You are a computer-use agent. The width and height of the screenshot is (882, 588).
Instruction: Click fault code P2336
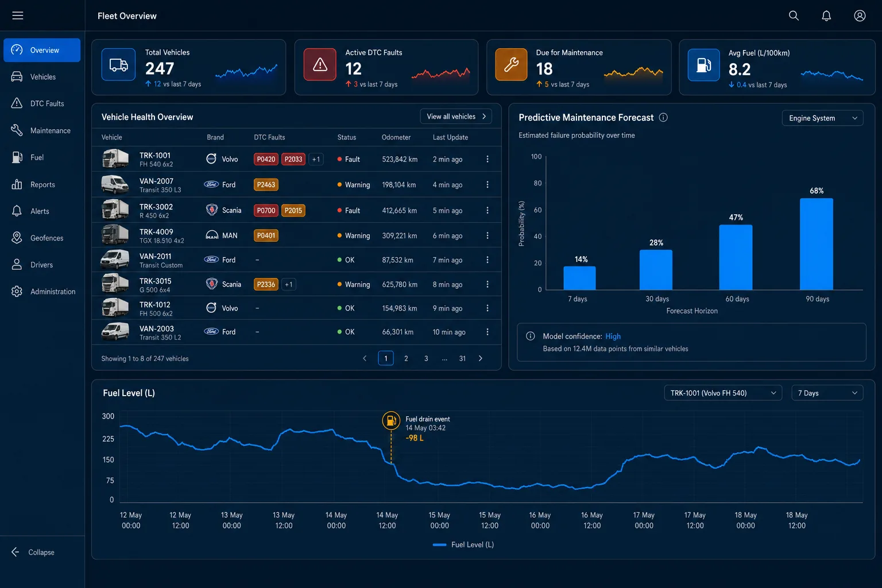[266, 284]
